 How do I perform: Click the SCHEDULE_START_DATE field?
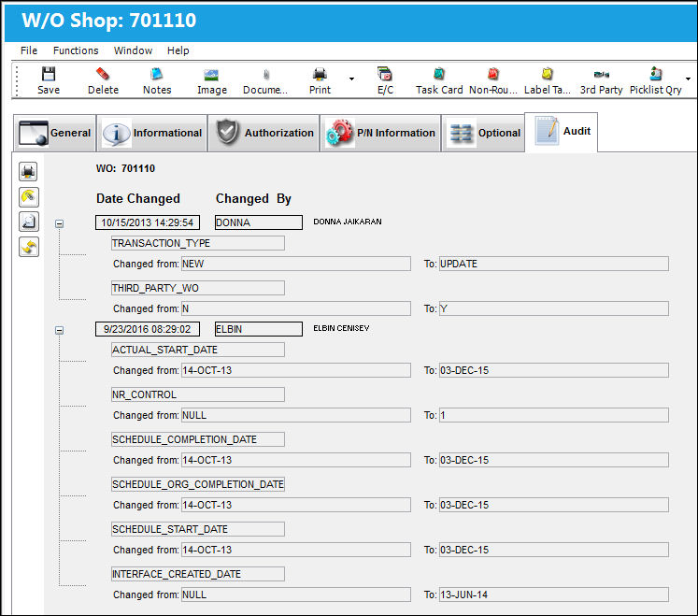[198, 529]
